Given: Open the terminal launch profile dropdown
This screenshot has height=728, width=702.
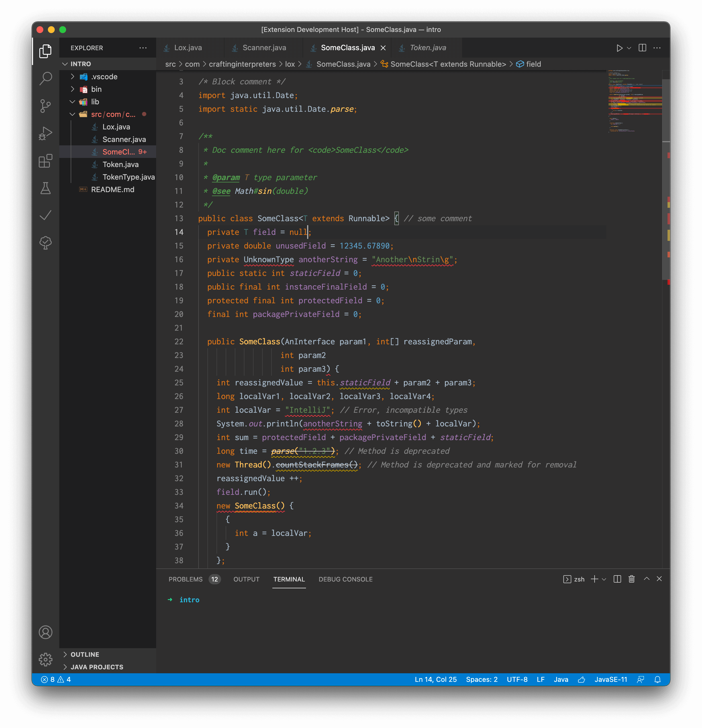Looking at the screenshot, I should pos(604,579).
